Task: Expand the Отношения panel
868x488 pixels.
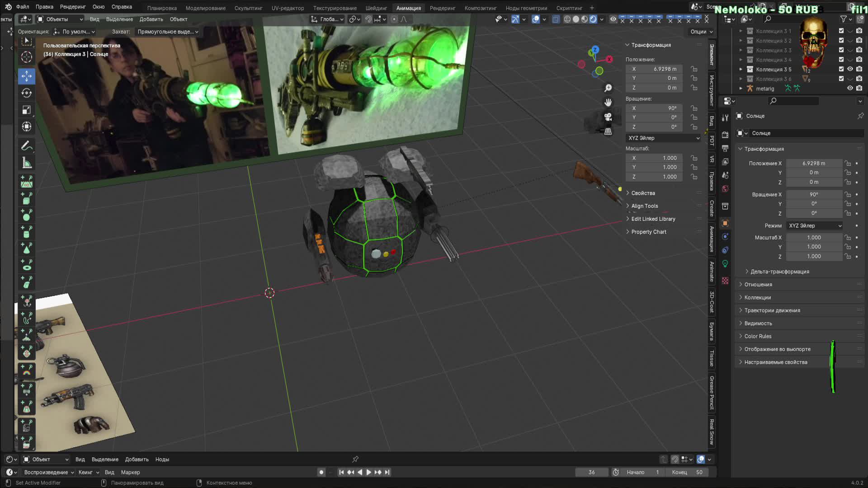Action: (758, 285)
